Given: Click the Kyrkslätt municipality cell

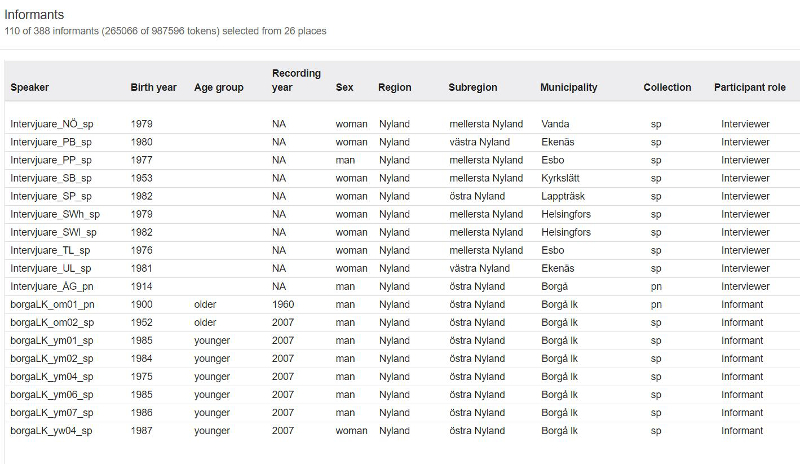Looking at the screenshot, I should coord(562,178).
